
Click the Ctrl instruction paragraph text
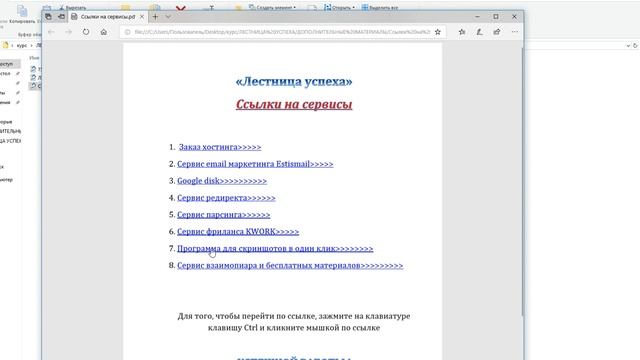click(294, 322)
